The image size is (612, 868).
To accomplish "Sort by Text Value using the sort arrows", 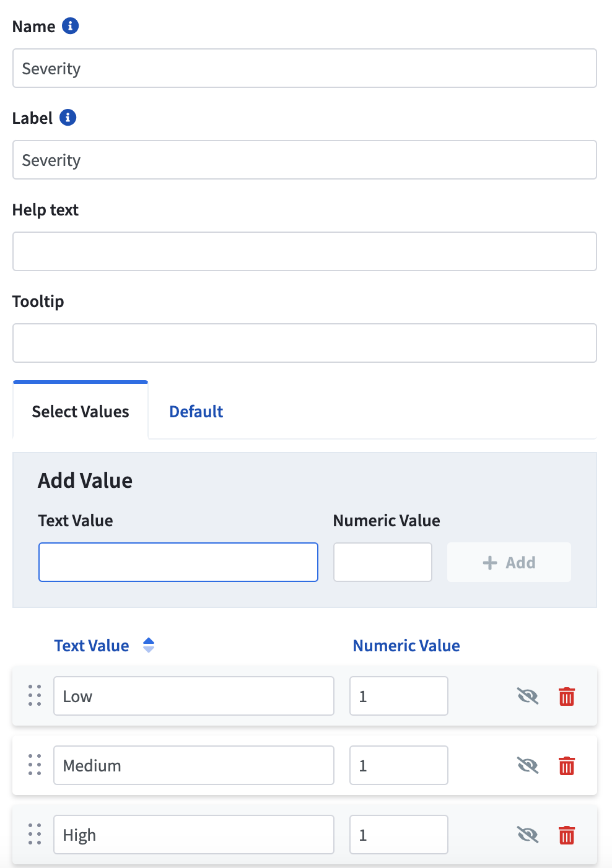I will click(x=149, y=645).
